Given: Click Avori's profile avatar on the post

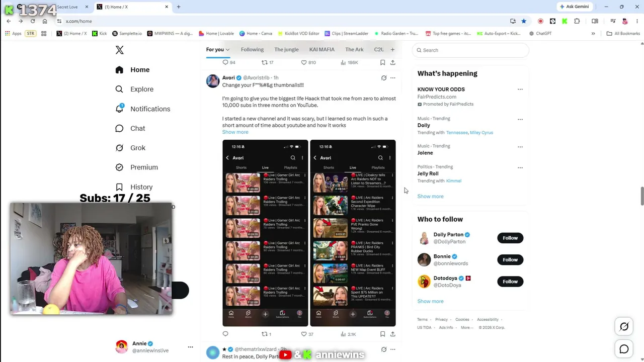Looking at the screenshot, I should [x=213, y=81].
